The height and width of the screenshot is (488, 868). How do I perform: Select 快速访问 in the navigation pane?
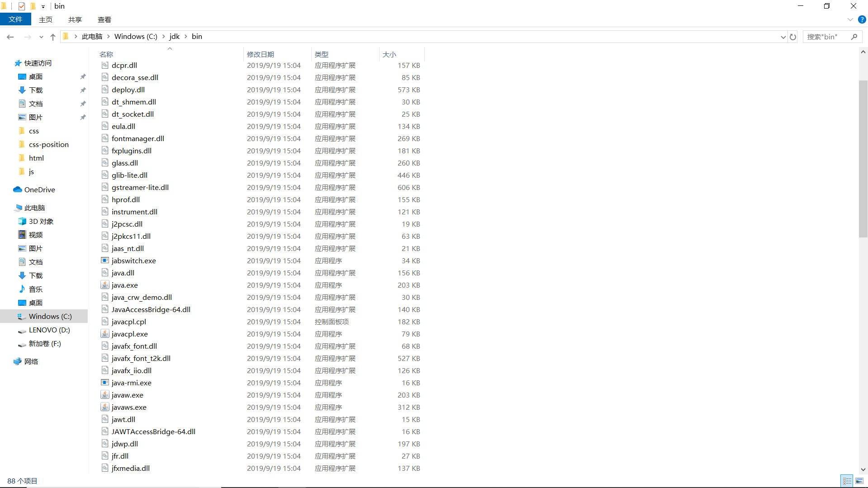point(38,63)
